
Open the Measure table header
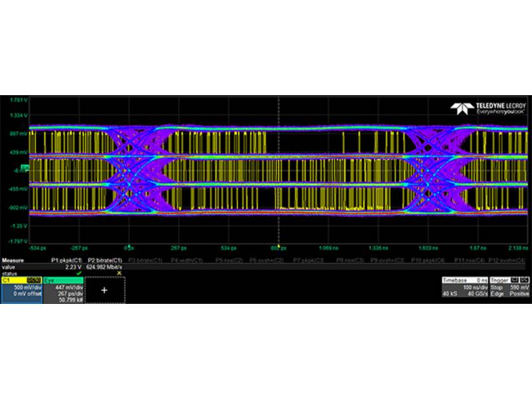13,260
